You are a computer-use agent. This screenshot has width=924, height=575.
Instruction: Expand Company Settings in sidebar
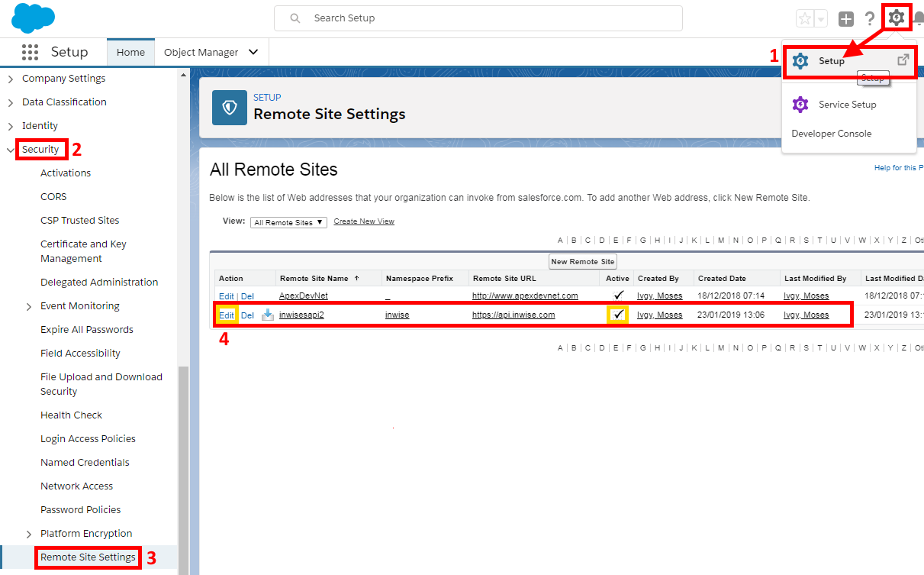(11, 79)
